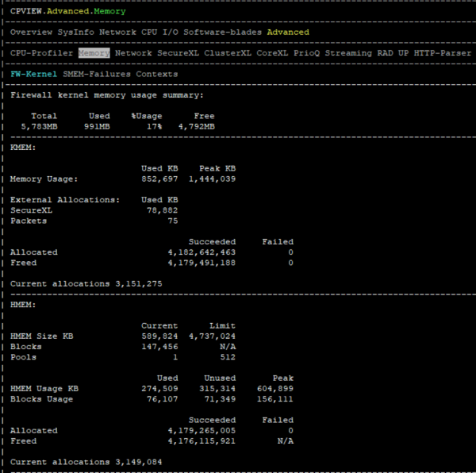
Task: Switch to the ClusterXL view
Action: click(x=228, y=53)
